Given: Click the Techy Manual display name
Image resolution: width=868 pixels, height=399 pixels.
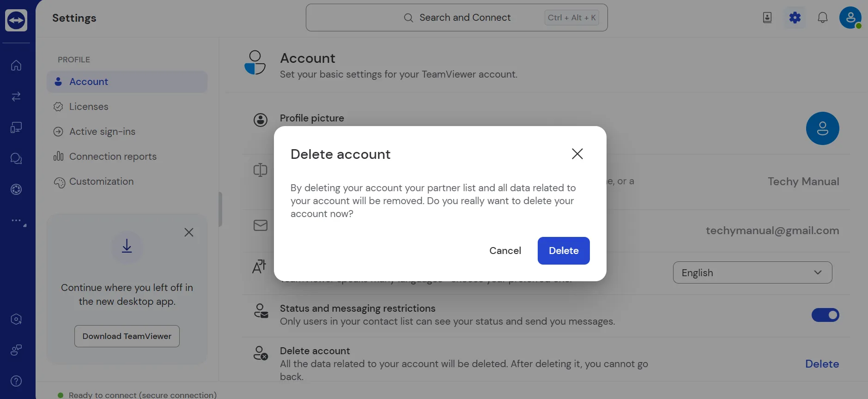Looking at the screenshot, I should pos(803,181).
